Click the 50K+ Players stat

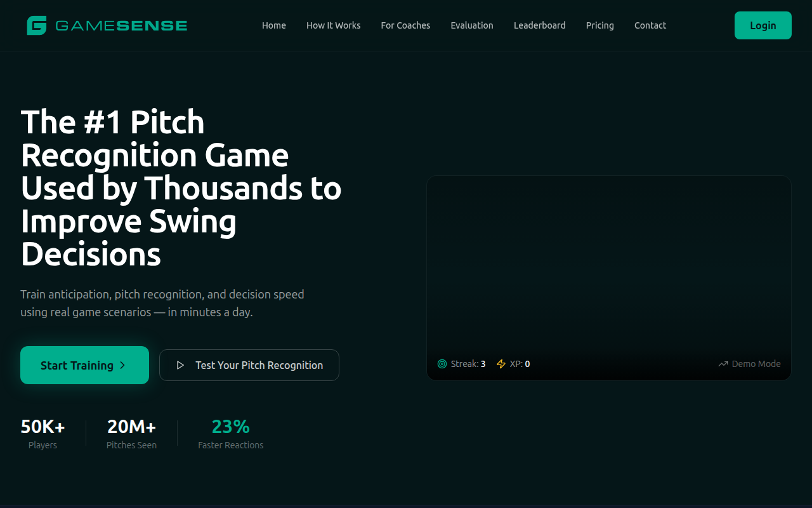[x=43, y=434]
